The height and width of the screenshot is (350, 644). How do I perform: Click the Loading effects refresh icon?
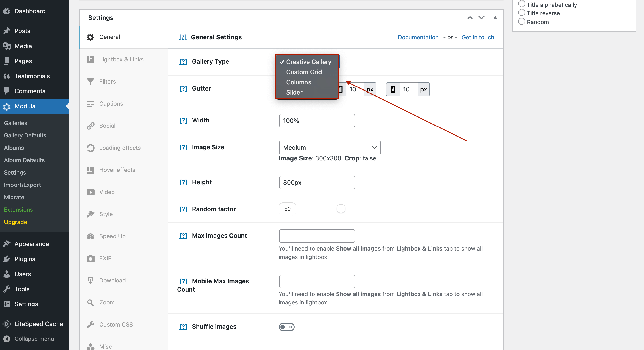[90, 148]
